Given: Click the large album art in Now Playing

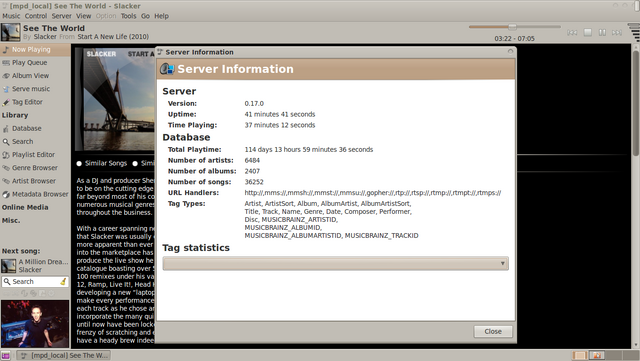Looking at the screenshot, I should tap(116, 100).
